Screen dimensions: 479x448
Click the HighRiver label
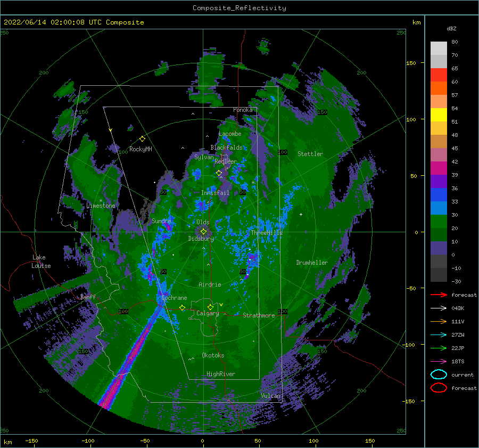pyautogui.click(x=221, y=374)
